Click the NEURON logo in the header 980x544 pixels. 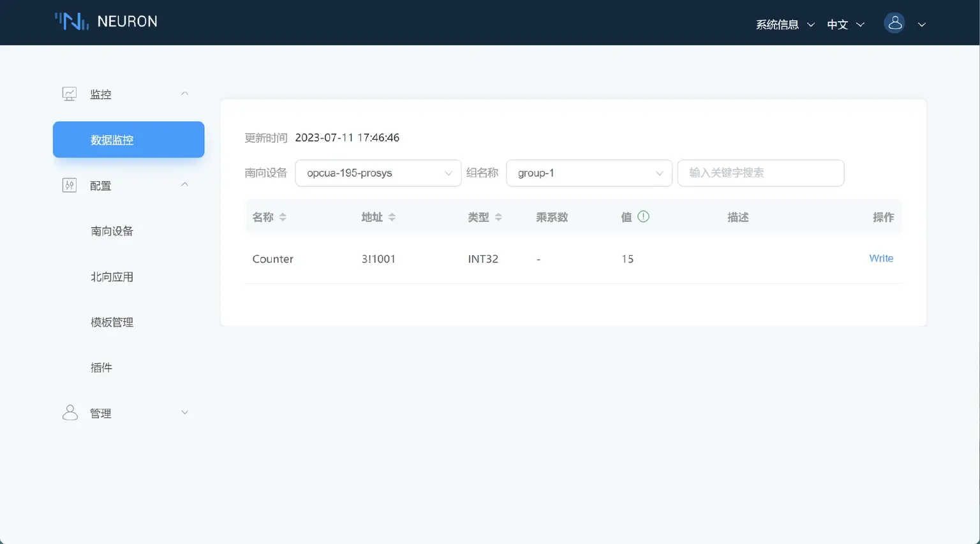coord(106,21)
